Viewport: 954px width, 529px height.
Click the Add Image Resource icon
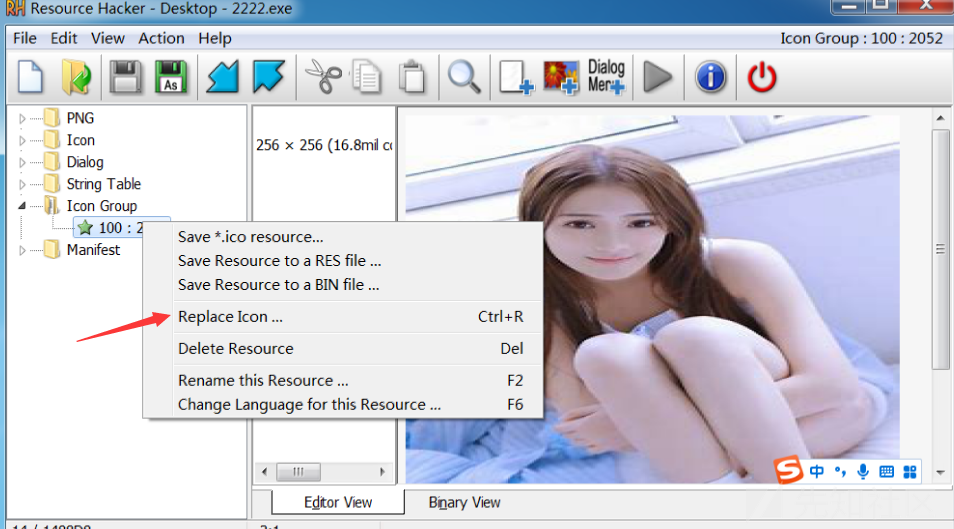click(561, 77)
